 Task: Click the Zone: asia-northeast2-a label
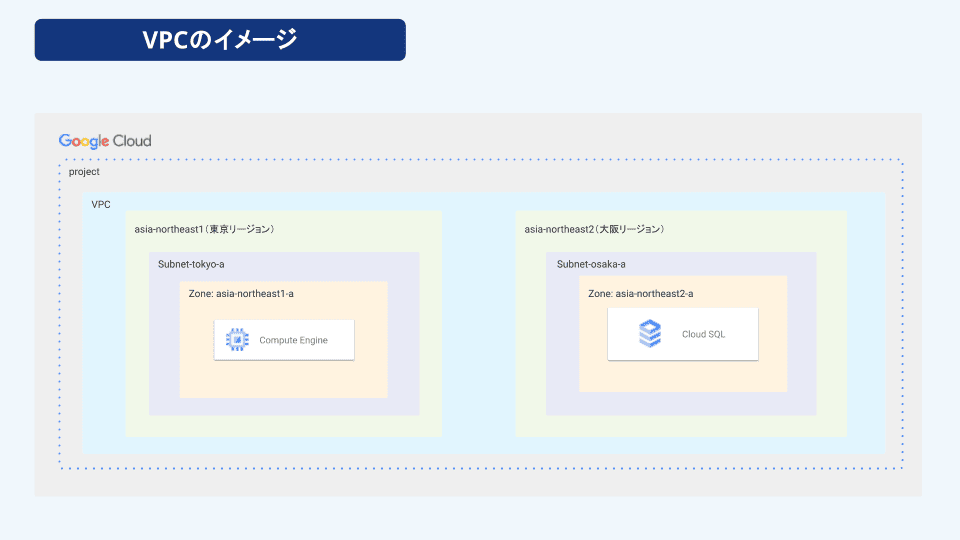[x=640, y=293]
